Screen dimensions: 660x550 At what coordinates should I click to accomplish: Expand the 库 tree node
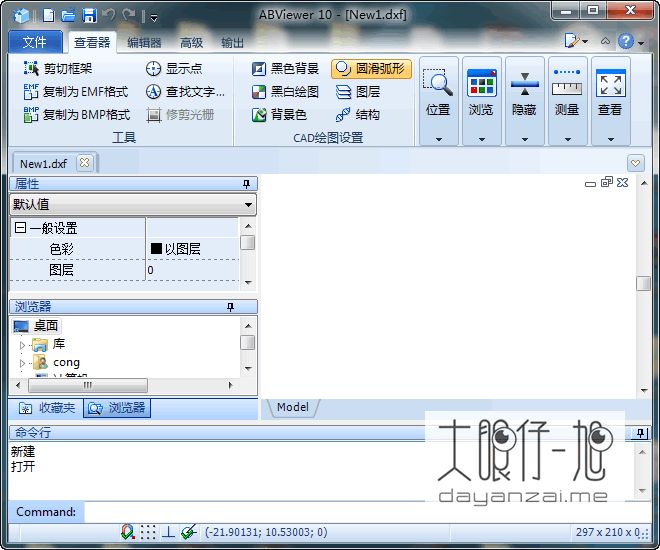click(x=22, y=345)
